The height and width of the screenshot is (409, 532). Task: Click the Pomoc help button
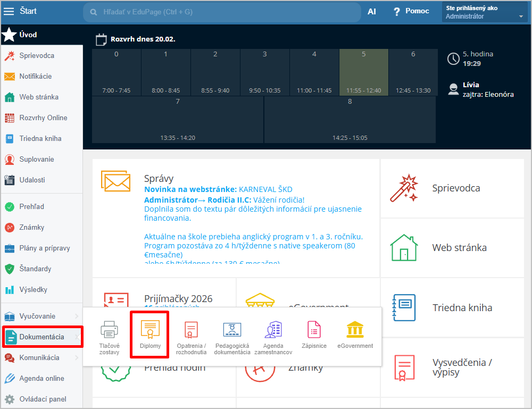(411, 11)
